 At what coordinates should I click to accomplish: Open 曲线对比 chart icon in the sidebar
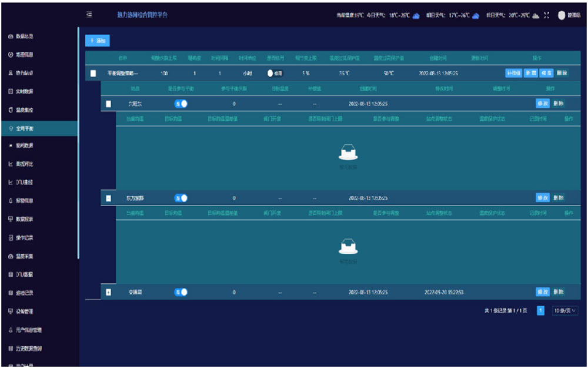(x=11, y=164)
